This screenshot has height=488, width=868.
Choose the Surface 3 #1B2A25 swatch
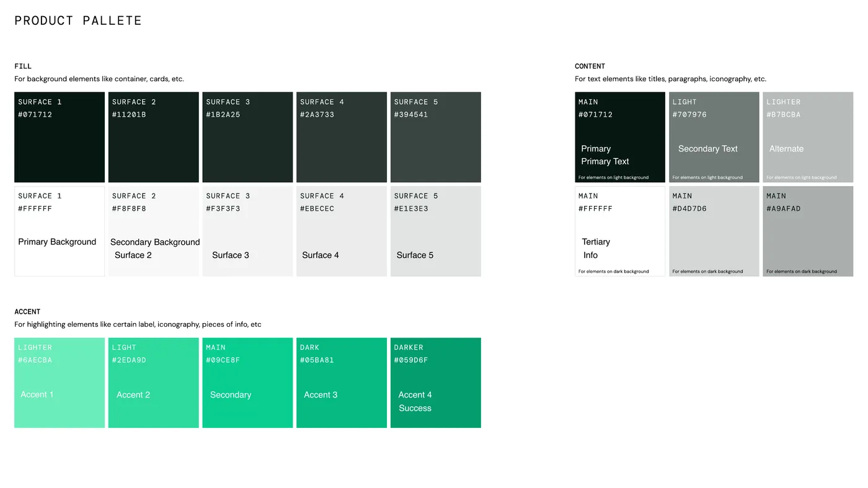pos(247,137)
